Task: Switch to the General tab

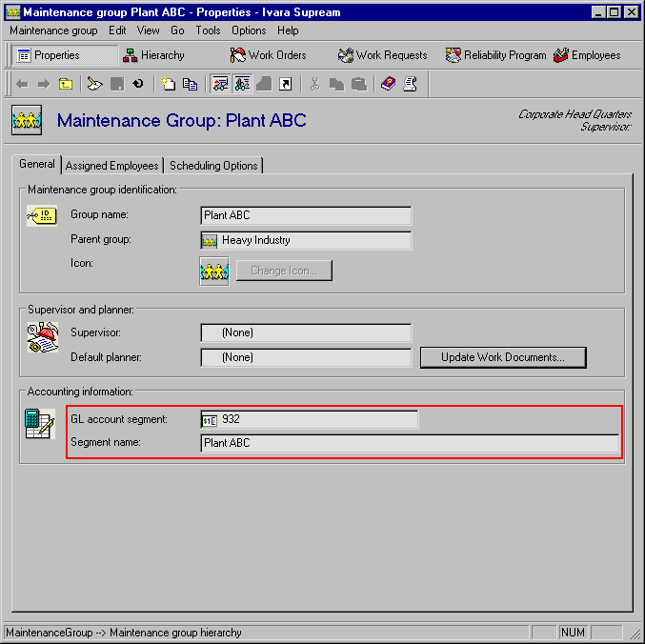Action: 36,164
